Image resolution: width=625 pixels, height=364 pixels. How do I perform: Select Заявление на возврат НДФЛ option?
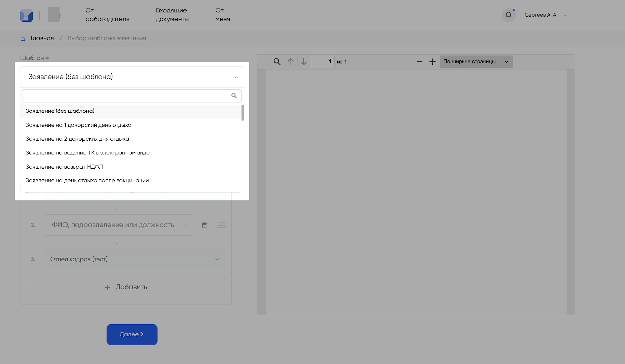(x=64, y=167)
